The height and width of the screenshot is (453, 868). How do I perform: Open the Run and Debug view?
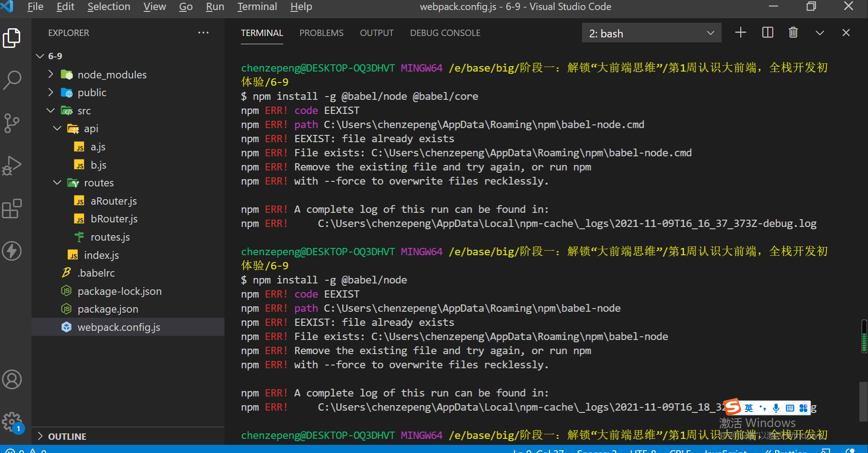[x=12, y=165]
